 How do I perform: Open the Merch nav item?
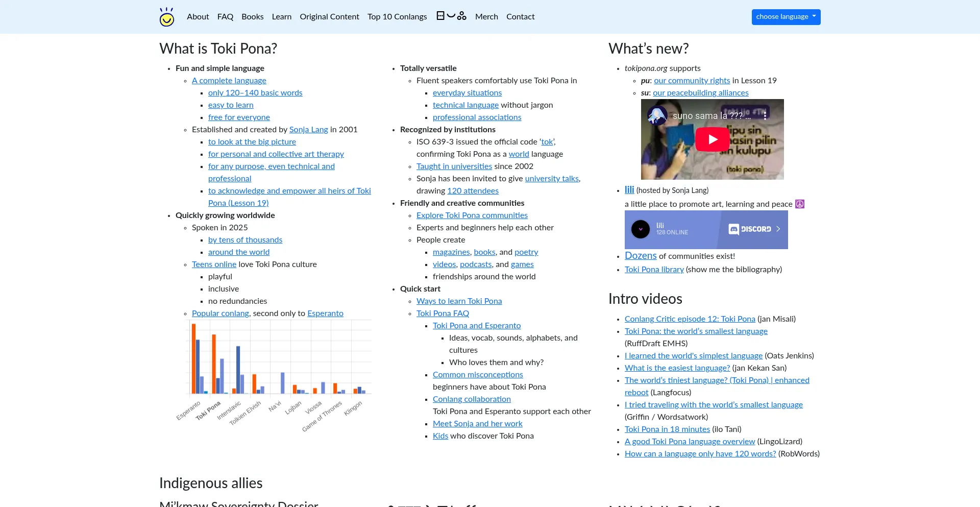tap(486, 17)
